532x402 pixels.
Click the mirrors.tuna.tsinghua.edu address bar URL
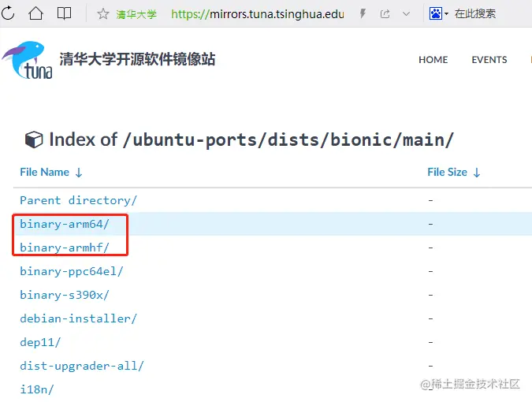[258, 14]
